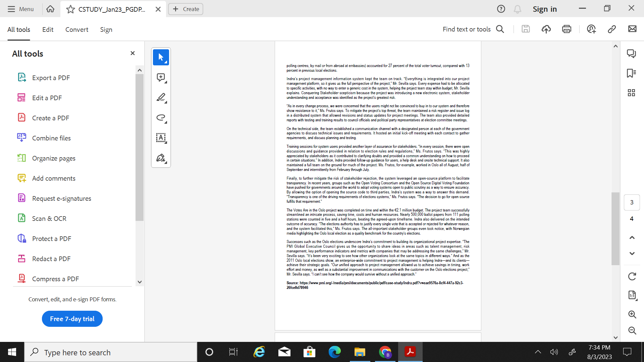This screenshot has height=362, width=644.
Task: Switch to the Convert tab
Action: tap(76, 29)
